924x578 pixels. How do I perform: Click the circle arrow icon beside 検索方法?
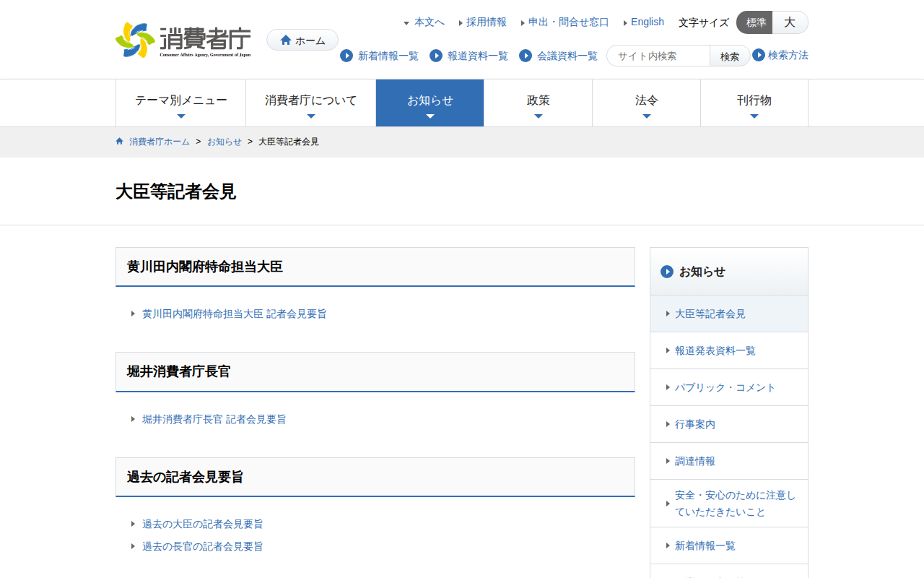pyautogui.click(x=759, y=55)
